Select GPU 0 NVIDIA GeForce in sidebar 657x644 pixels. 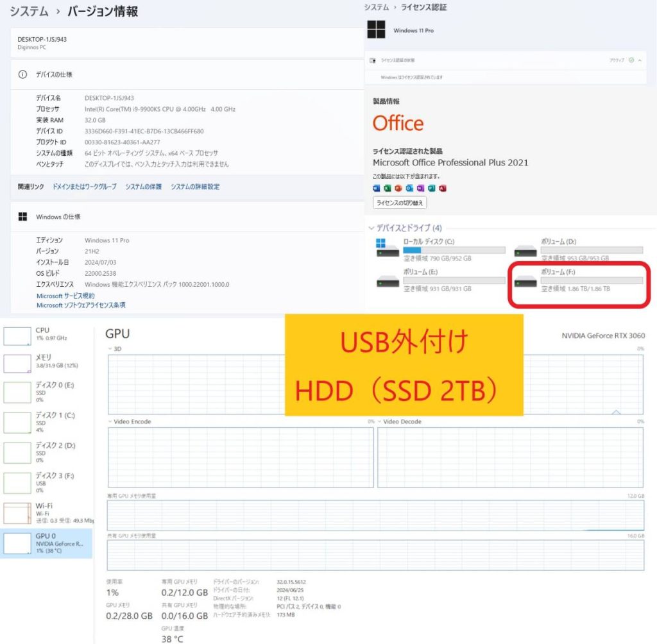click(x=46, y=543)
